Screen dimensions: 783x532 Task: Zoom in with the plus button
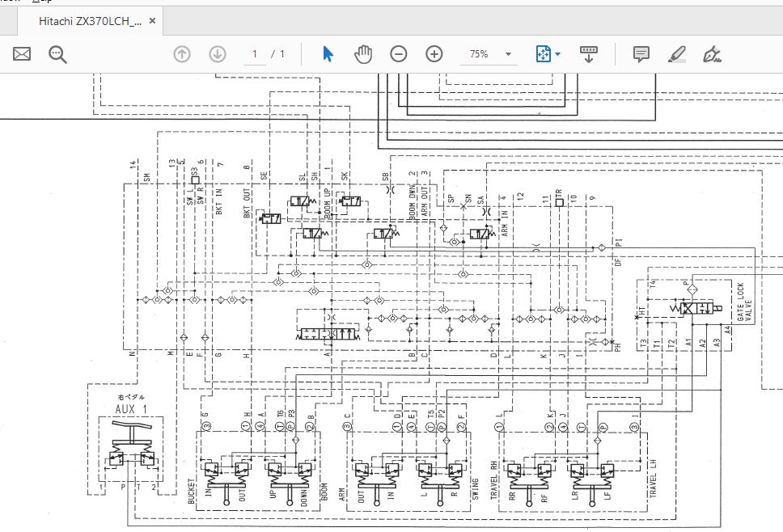[x=434, y=54]
